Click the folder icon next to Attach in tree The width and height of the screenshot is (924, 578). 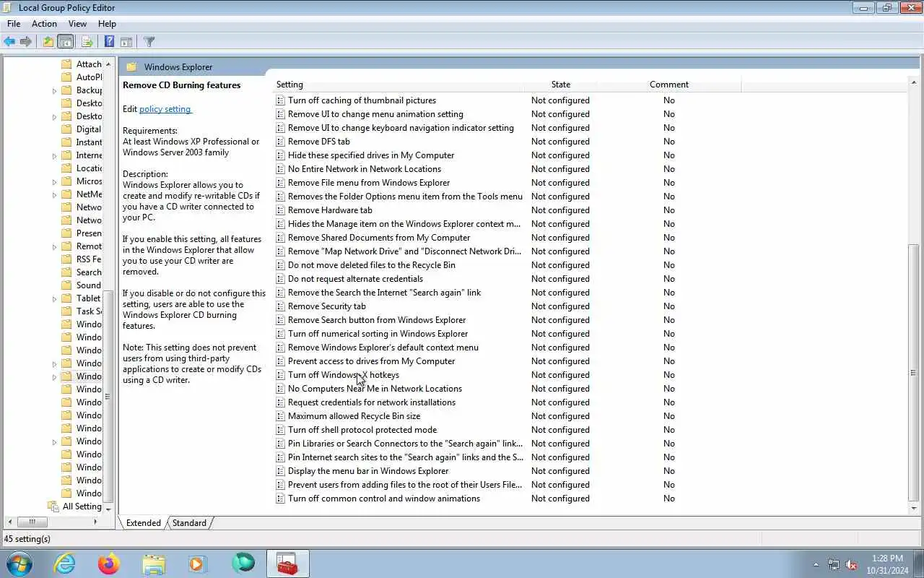pos(66,64)
